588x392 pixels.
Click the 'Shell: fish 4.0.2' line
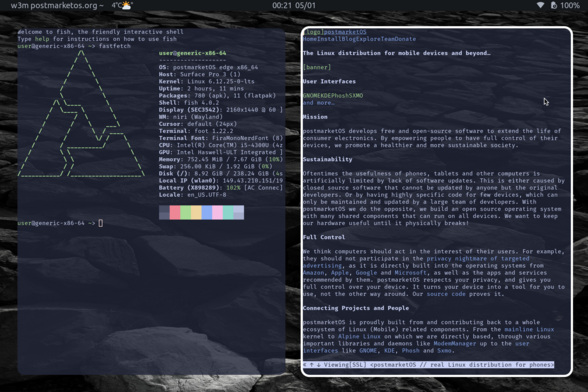189,103
